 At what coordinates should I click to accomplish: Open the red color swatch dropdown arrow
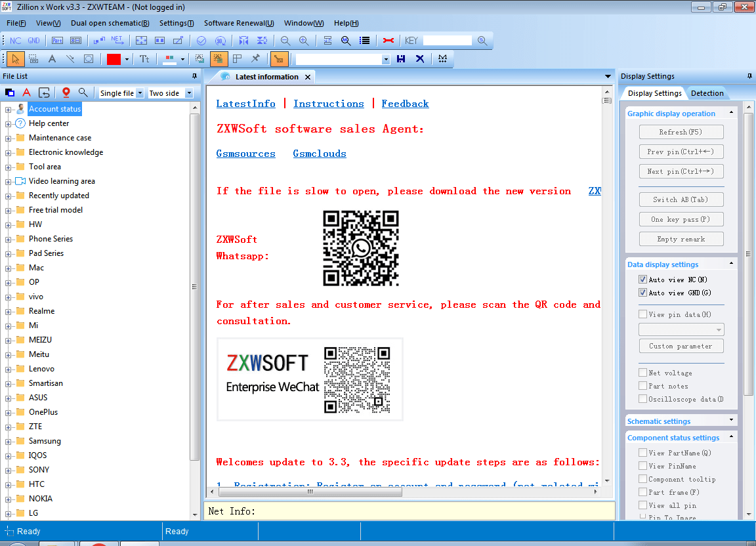(x=127, y=59)
